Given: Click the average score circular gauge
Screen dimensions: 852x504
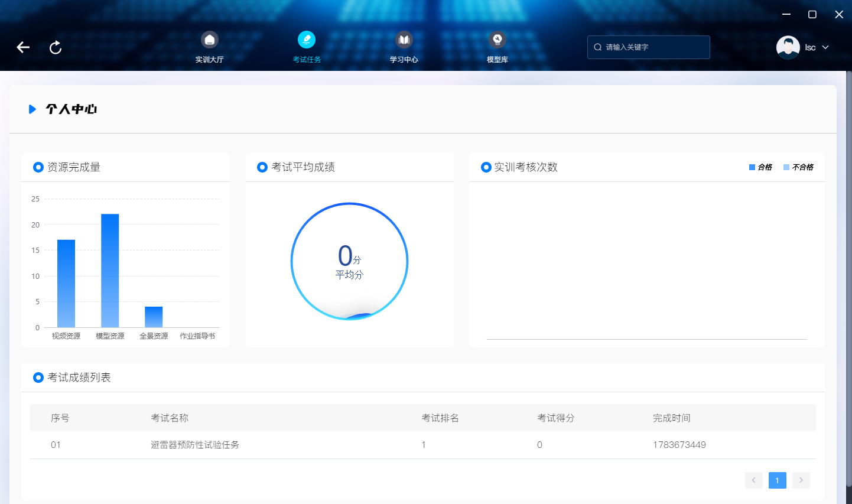Looking at the screenshot, I should 349,261.
